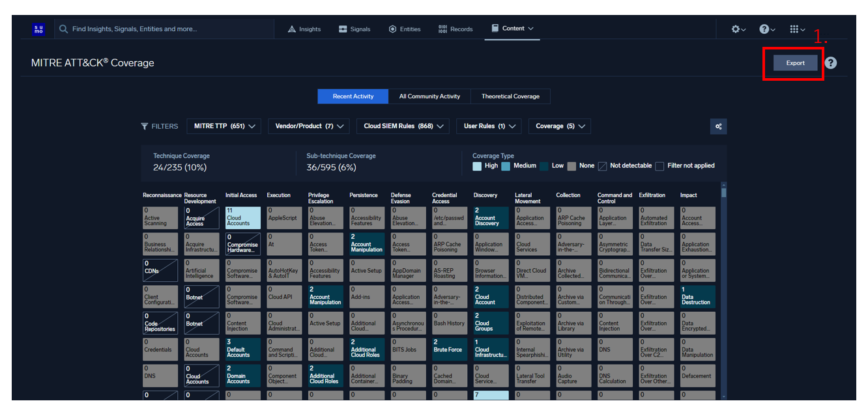This screenshot has height=414, width=868.
Task: Open the Signals section
Action: coord(354,29)
